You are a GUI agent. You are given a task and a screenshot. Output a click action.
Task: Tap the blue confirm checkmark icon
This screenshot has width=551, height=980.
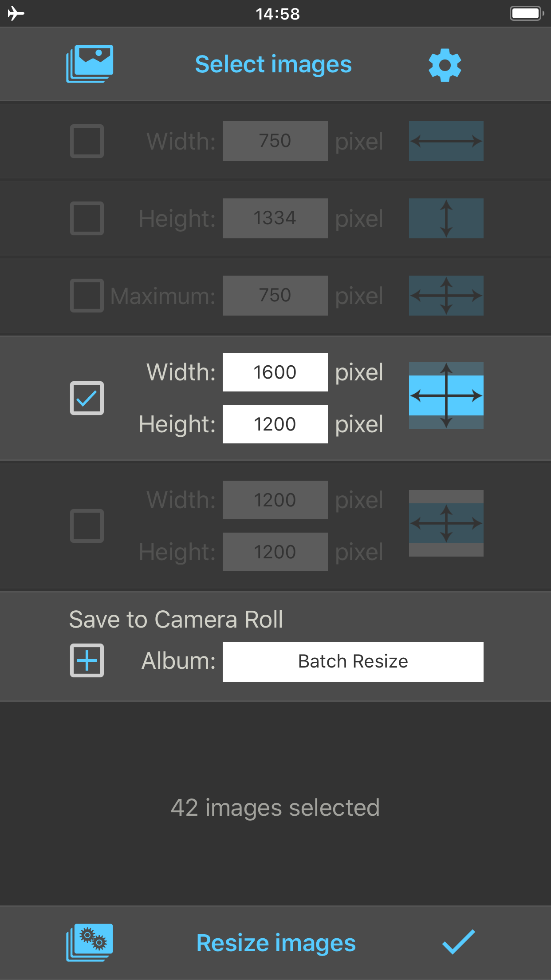point(458,942)
